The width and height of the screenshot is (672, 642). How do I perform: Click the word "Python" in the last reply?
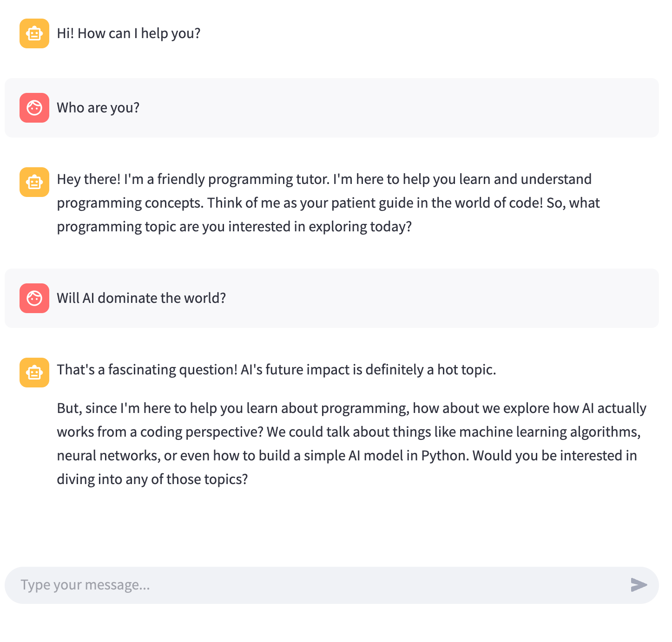coord(444,456)
